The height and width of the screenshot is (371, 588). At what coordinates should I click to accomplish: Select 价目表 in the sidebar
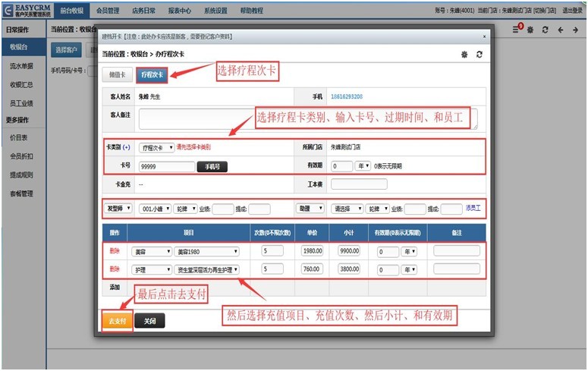pos(19,137)
